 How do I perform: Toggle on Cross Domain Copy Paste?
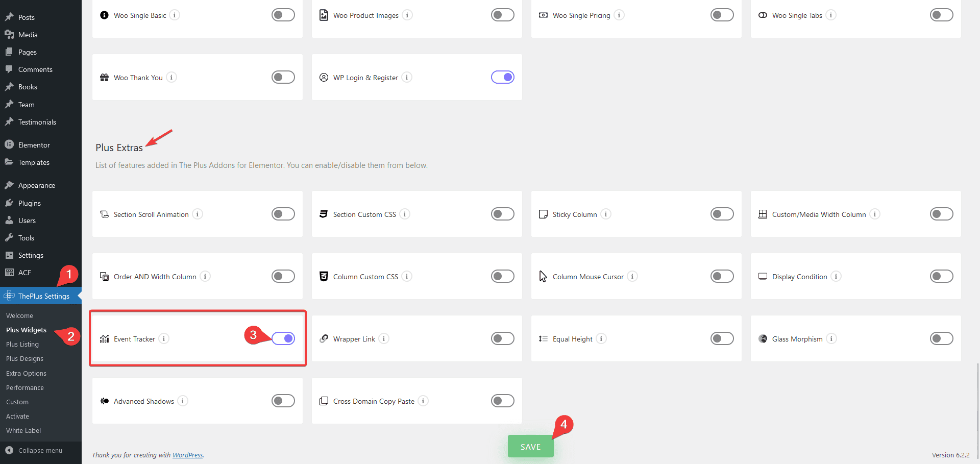(x=503, y=401)
